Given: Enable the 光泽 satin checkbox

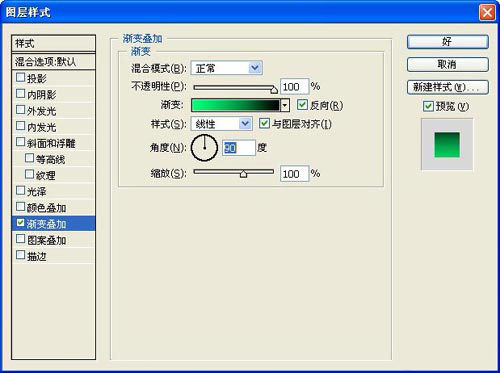Looking at the screenshot, I should coord(20,190).
